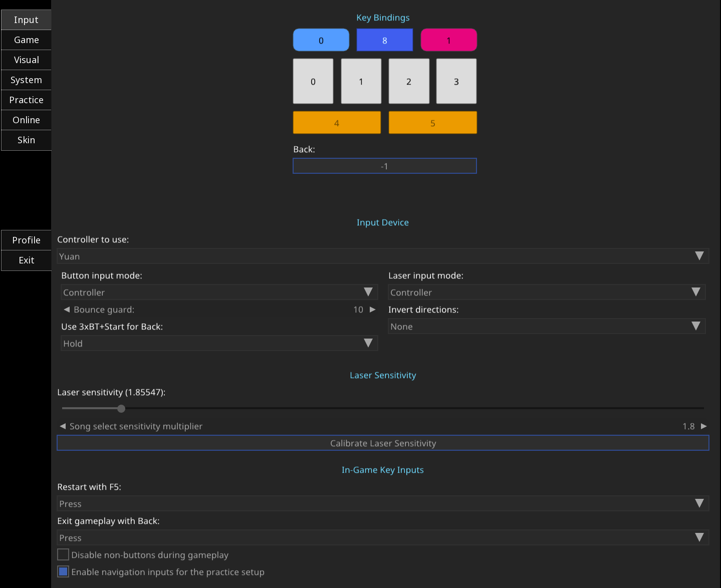Click the Bounce guard value 10
The image size is (721, 588).
point(358,310)
